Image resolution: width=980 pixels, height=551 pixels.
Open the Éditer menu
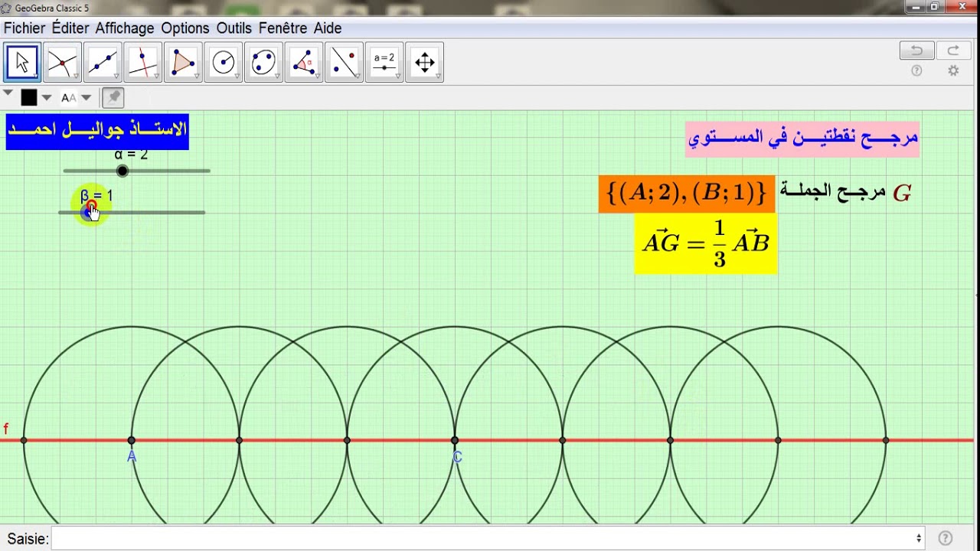point(70,28)
